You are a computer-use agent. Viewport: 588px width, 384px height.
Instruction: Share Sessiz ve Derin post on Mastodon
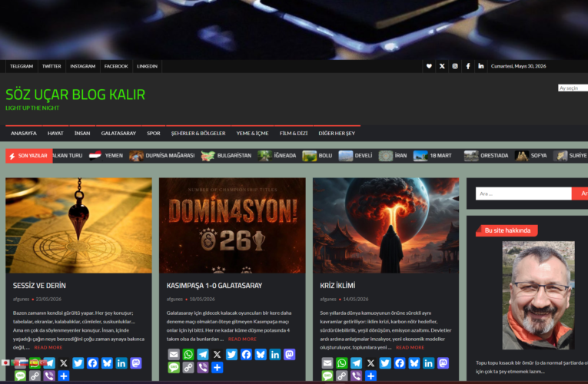(x=136, y=363)
